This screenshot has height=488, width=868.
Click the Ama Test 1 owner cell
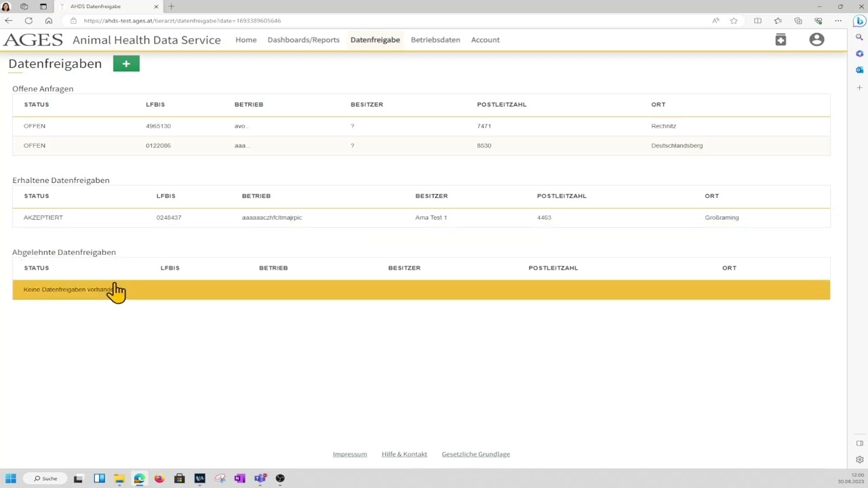pos(431,218)
